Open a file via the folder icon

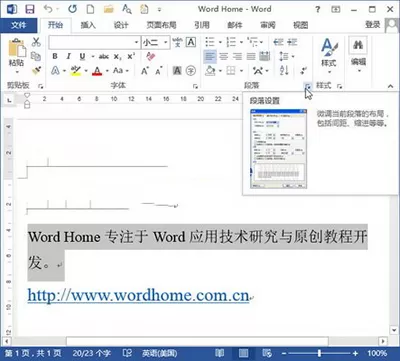coord(108,9)
